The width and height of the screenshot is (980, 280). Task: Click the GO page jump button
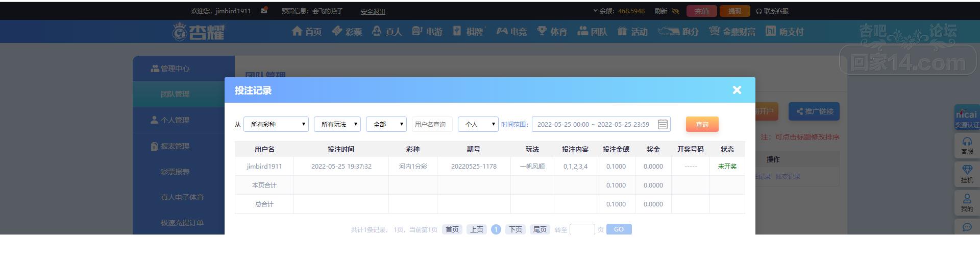click(619, 229)
